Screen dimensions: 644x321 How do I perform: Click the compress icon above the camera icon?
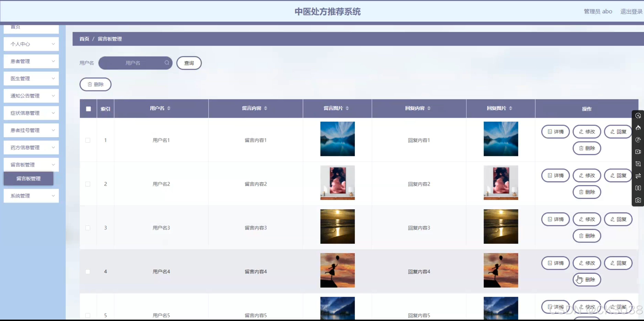(638, 188)
